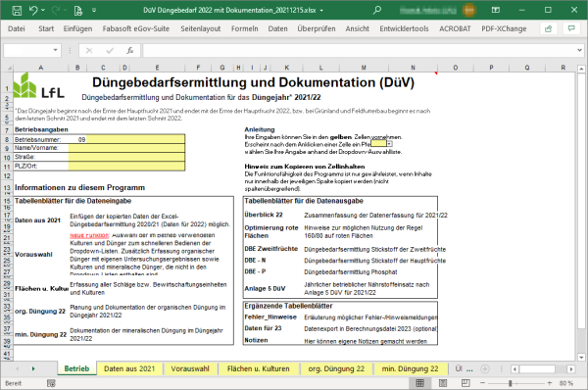Open the Formeln ribbon tab
Viewport: 588px width, 390px height.
244,28
